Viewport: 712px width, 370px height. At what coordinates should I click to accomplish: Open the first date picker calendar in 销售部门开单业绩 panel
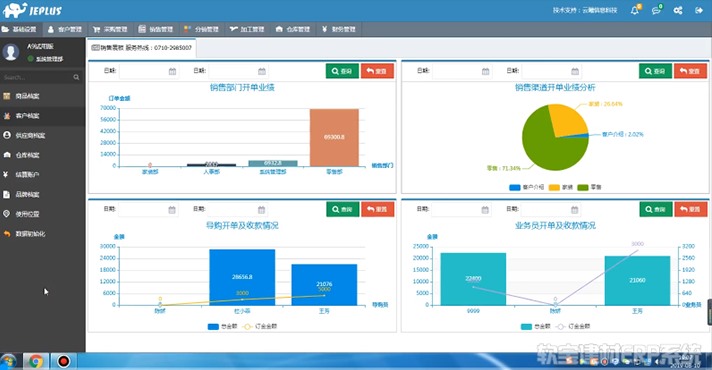point(173,71)
